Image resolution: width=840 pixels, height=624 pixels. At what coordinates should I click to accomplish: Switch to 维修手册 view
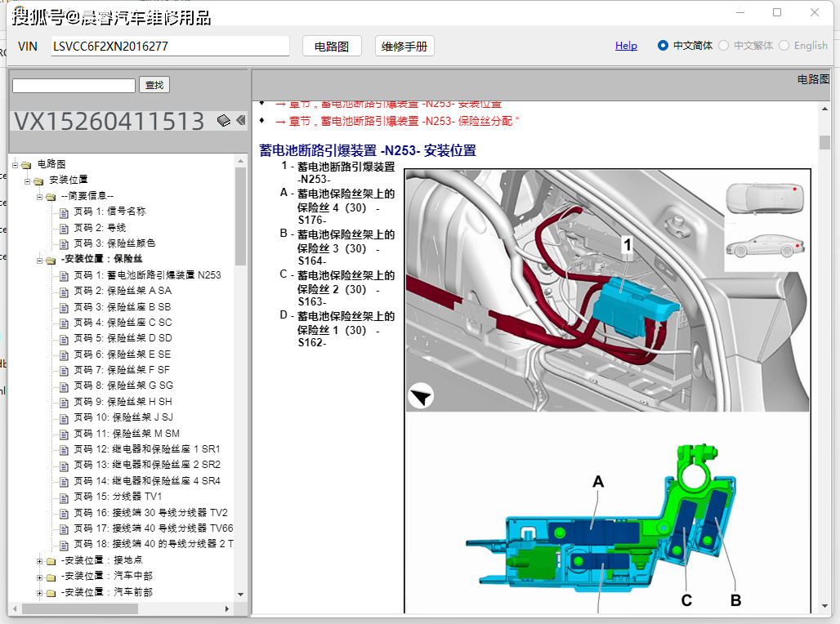point(404,45)
